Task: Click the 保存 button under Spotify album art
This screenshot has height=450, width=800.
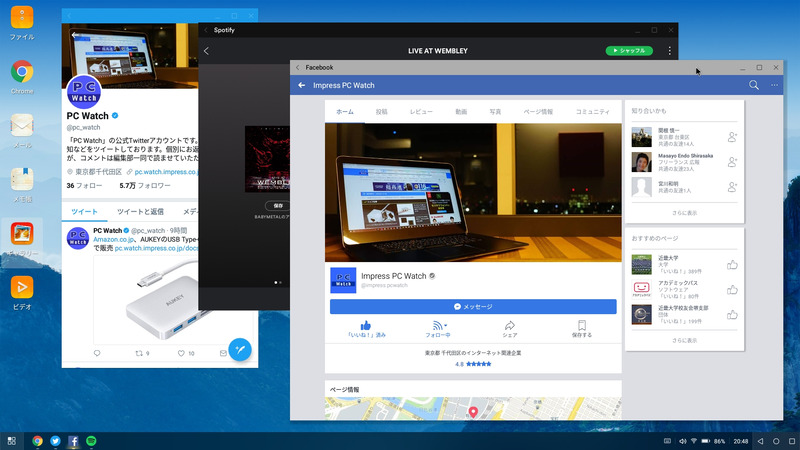Action: [x=278, y=206]
